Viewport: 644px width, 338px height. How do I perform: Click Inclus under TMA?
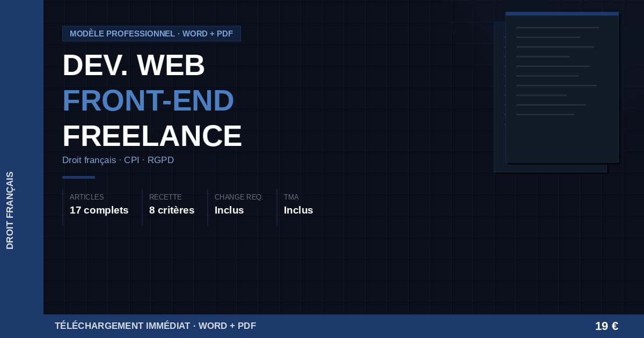298,210
